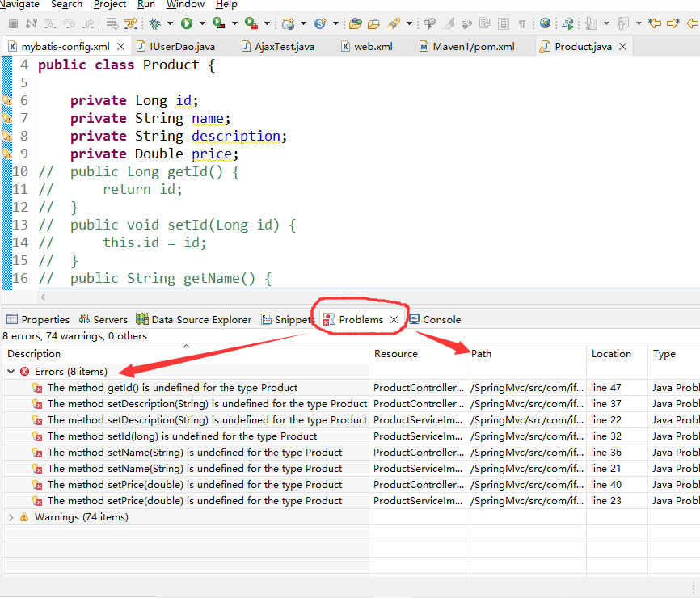This screenshot has width=700, height=598.
Task: Switch to IUserDao.java editor tab
Action: coord(176,46)
